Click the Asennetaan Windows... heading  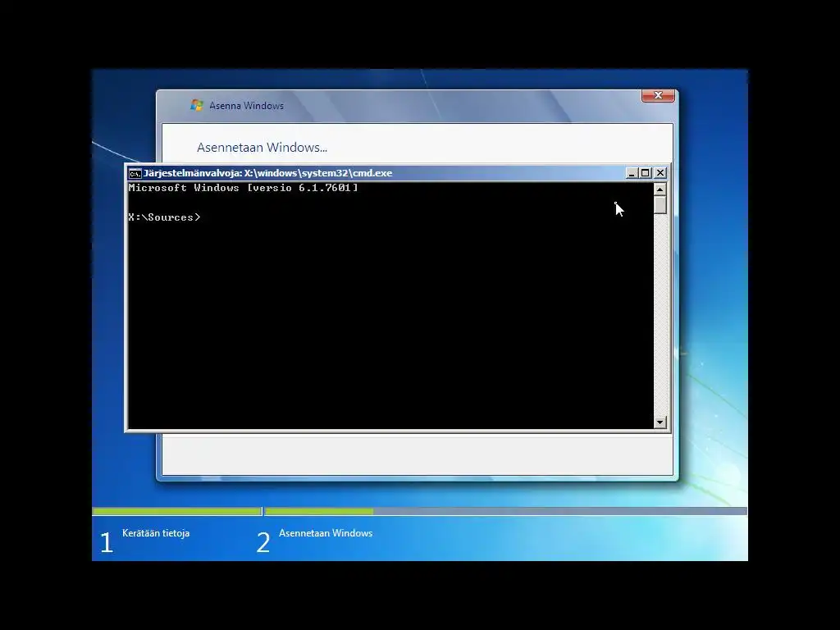tap(262, 148)
